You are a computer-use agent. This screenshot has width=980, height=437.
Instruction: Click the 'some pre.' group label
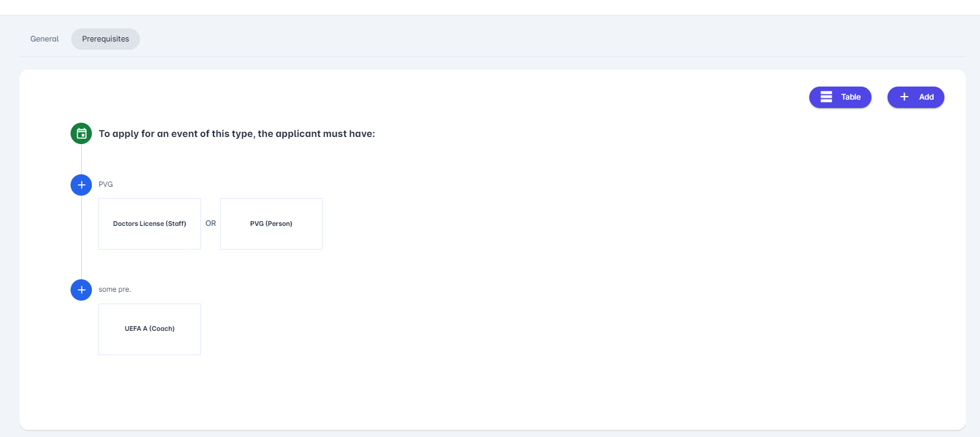[114, 289]
